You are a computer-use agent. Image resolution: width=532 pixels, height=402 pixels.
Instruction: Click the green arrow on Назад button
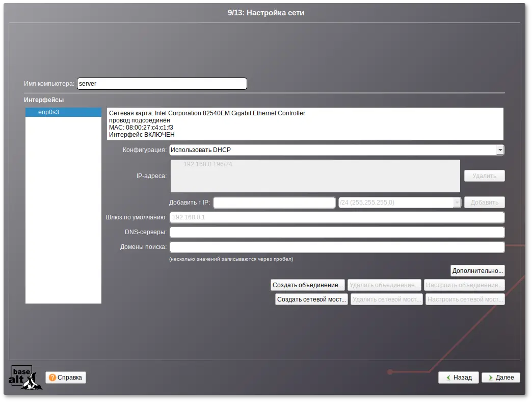point(448,377)
